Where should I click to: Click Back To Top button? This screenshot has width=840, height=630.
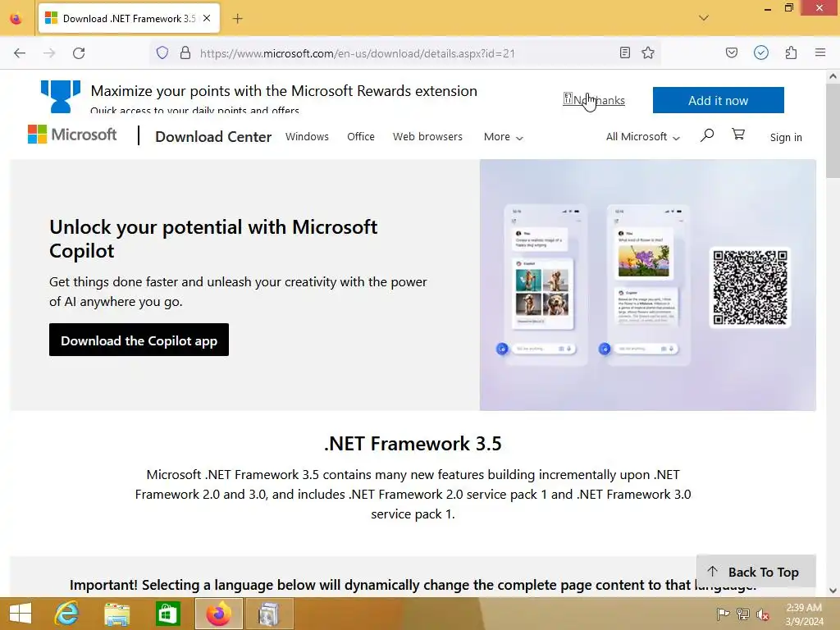pyautogui.click(x=756, y=572)
